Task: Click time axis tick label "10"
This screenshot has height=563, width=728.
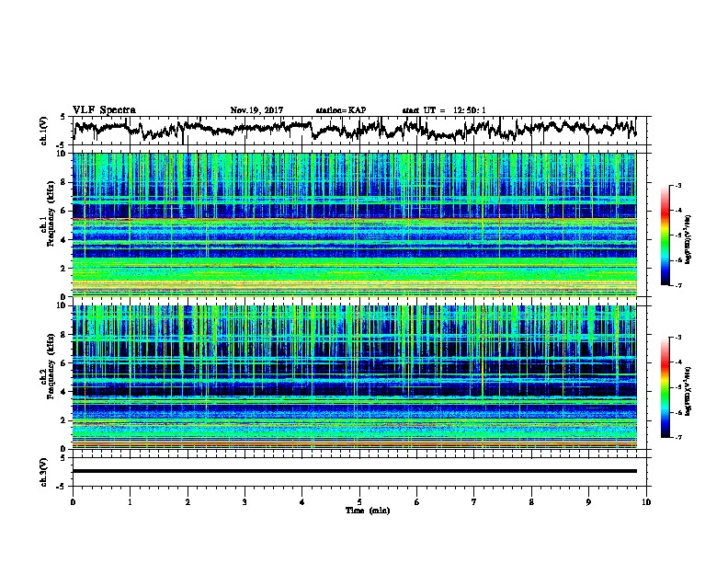Action: [646, 502]
